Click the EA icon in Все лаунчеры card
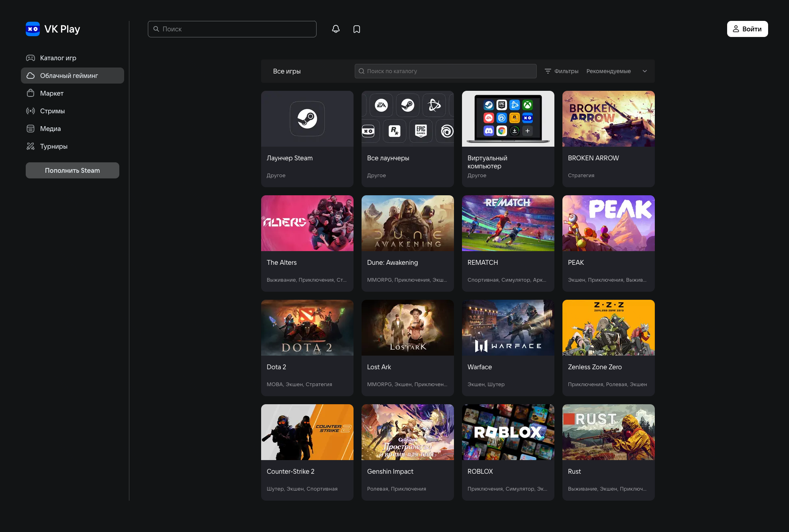789x532 pixels. (x=381, y=105)
